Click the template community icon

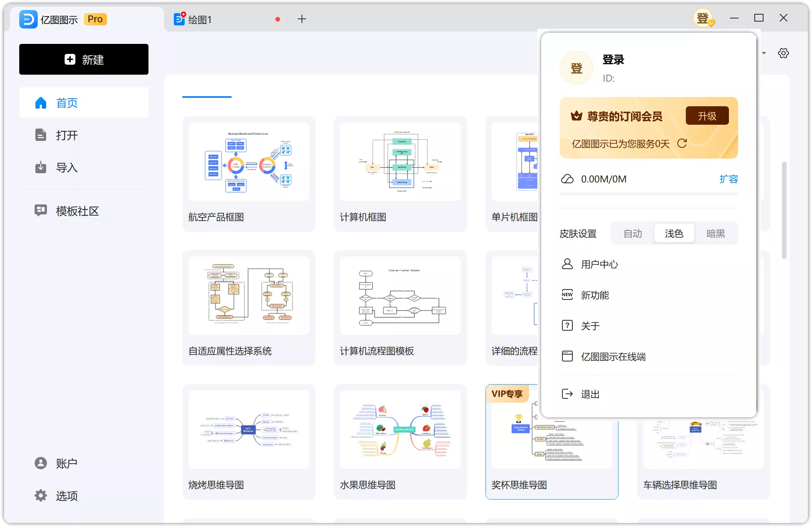click(x=40, y=211)
